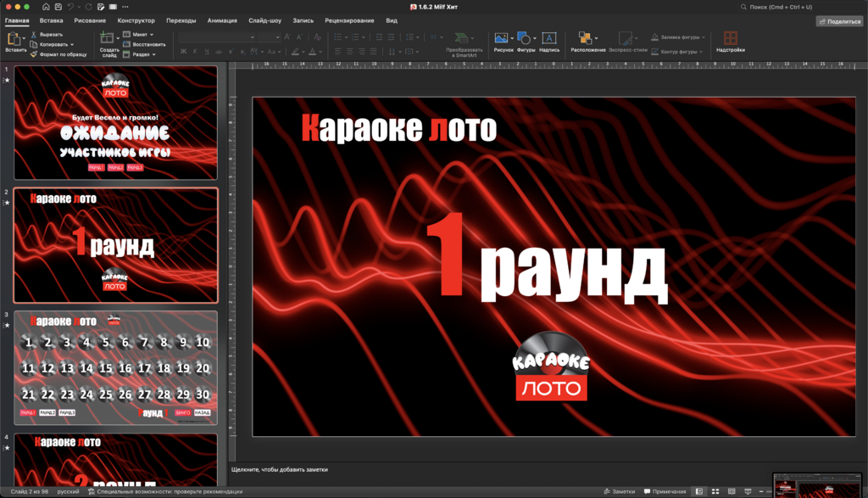Click the Arrange (Расположение) icon
This screenshot has height=498, width=868.
[x=585, y=37]
